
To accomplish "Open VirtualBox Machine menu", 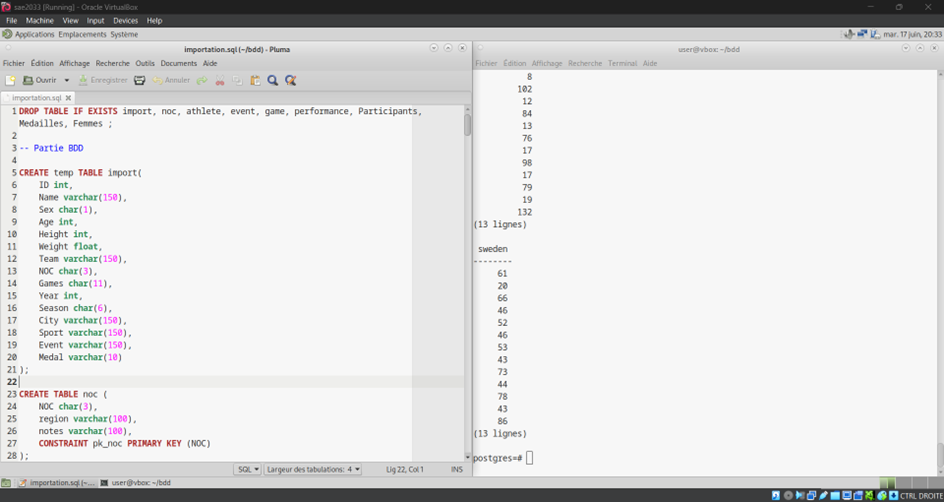I will click(x=40, y=20).
